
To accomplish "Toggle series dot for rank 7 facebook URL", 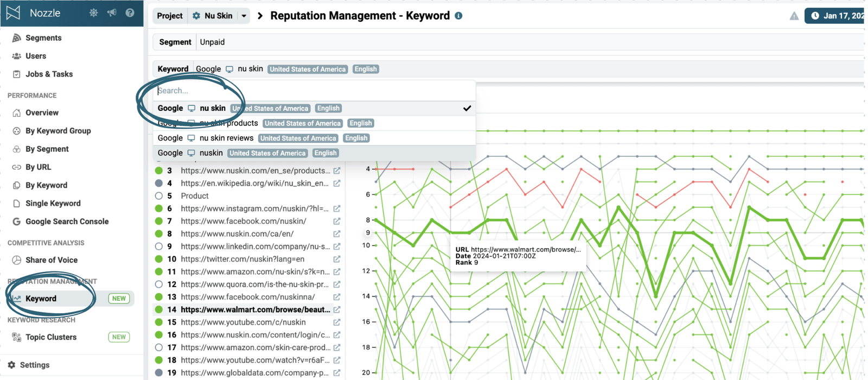I will click(159, 221).
